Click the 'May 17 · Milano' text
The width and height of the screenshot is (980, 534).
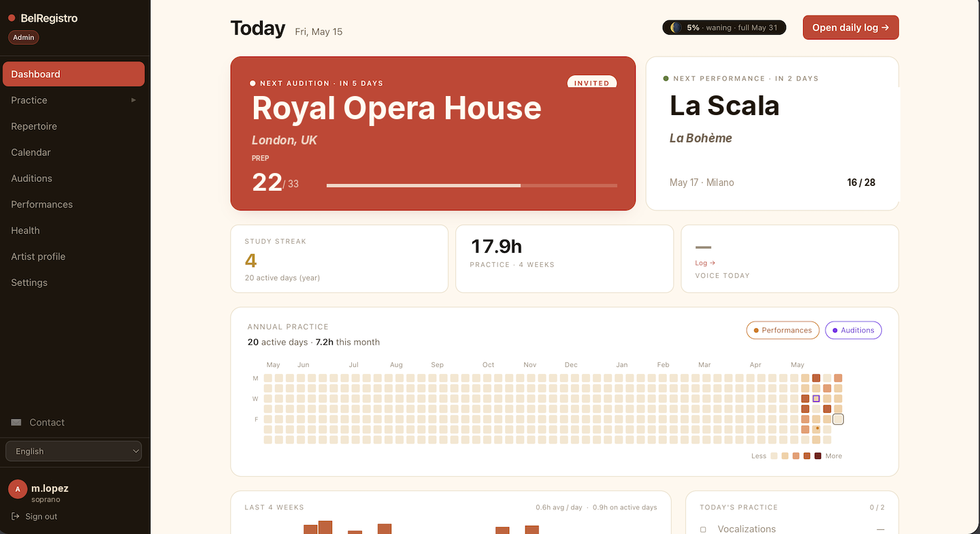(x=702, y=183)
